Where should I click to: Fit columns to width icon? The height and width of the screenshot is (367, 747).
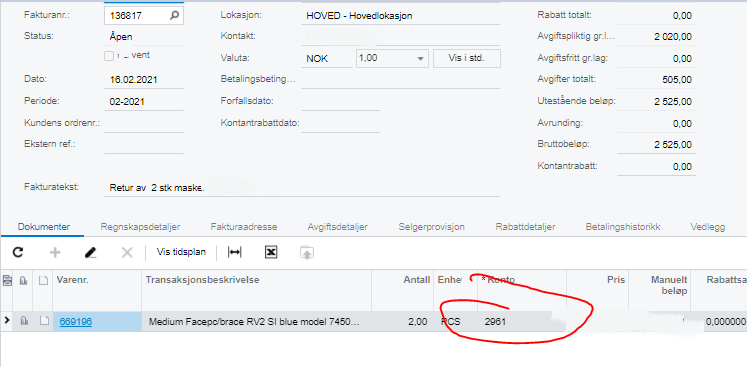click(234, 252)
